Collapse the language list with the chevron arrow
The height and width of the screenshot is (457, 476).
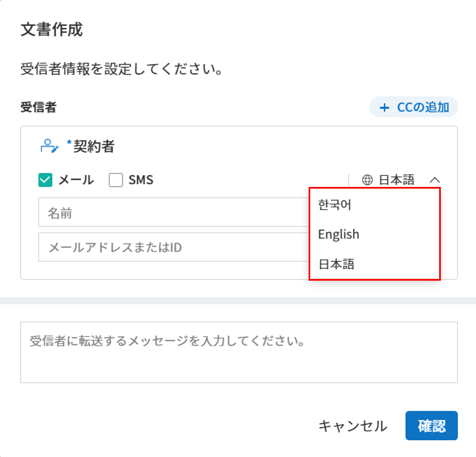[x=435, y=180]
